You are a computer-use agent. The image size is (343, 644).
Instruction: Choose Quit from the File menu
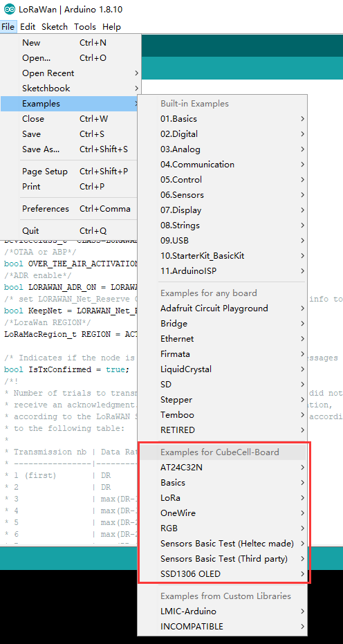71,231
